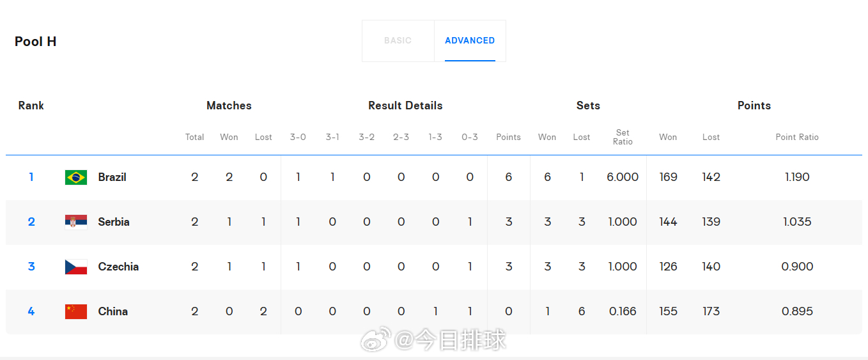
Task: Click the Points main group header
Action: coord(754,106)
